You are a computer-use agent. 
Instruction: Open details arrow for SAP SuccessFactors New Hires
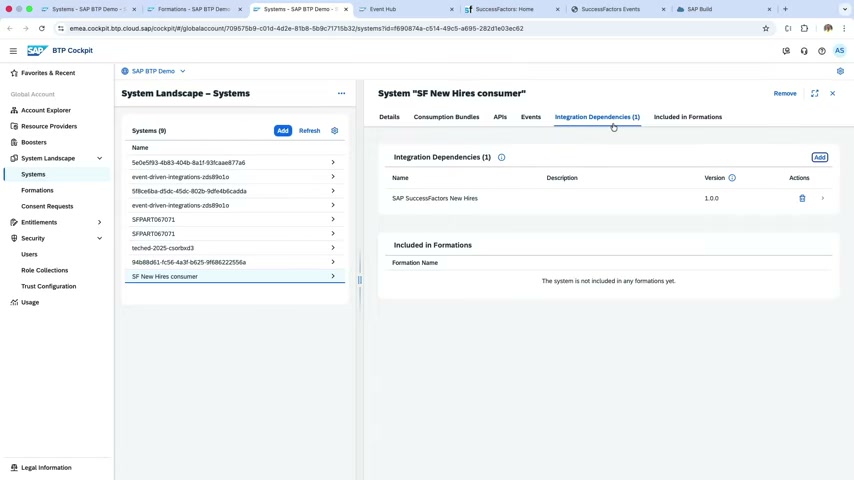[822, 198]
